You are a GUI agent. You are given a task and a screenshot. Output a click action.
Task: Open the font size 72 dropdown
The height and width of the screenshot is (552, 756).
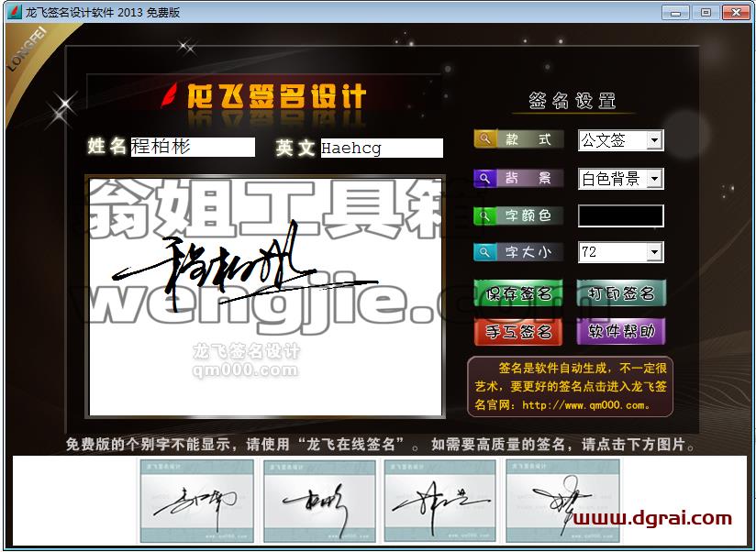click(654, 252)
